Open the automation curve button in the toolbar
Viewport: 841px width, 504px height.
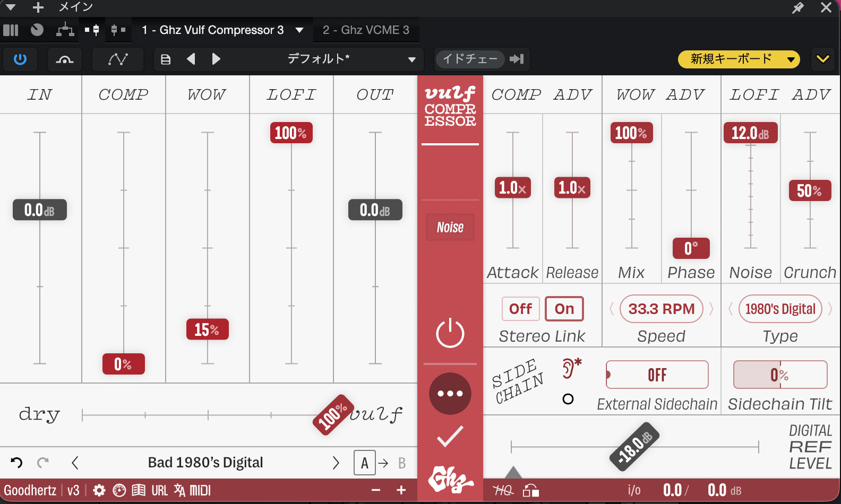(118, 59)
